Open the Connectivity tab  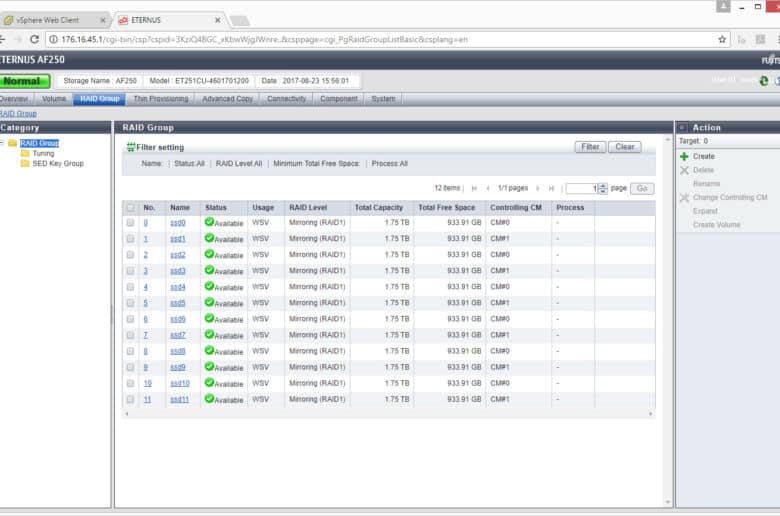click(x=287, y=99)
